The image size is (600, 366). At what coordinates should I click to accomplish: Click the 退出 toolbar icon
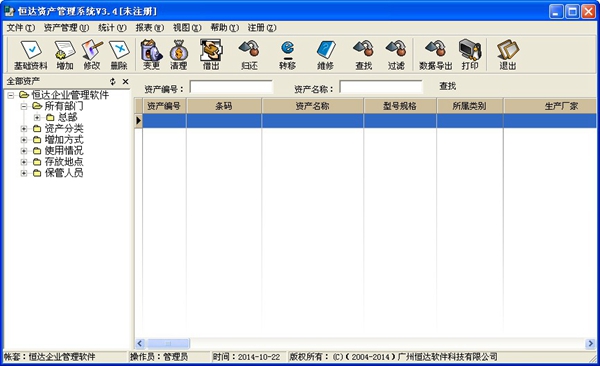tap(508, 55)
